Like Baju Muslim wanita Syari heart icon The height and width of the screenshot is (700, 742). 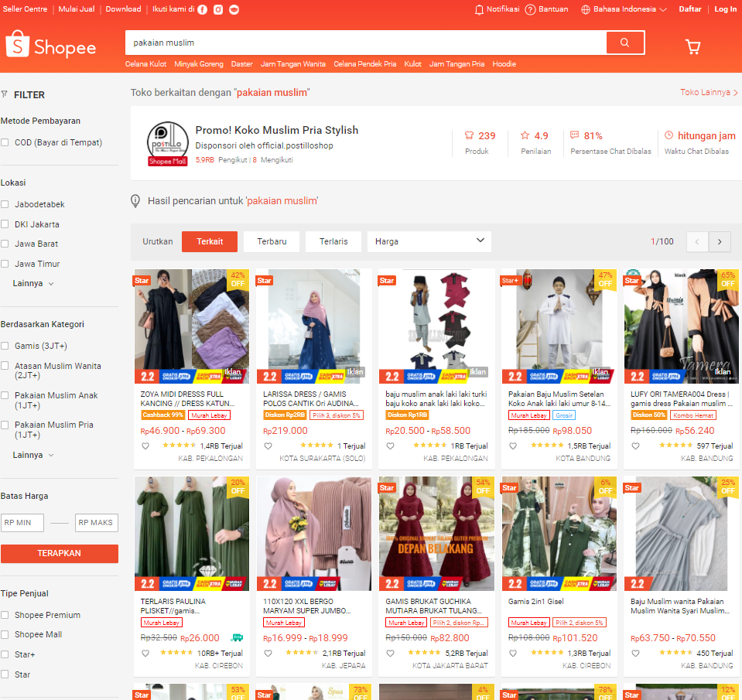pyautogui.click(x=635, y=653)
